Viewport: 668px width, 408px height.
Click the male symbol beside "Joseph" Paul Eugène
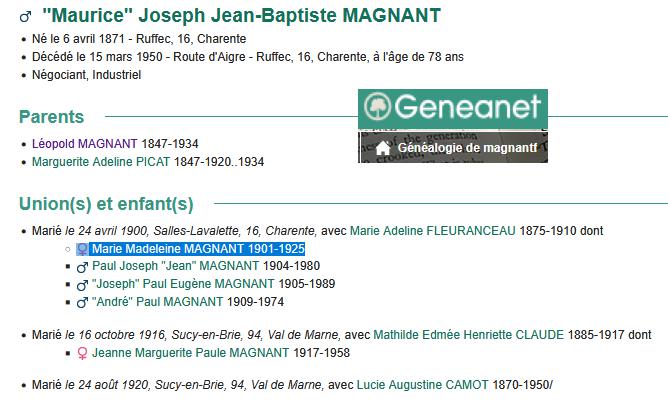pyautogui.click(x=82, y=285)
